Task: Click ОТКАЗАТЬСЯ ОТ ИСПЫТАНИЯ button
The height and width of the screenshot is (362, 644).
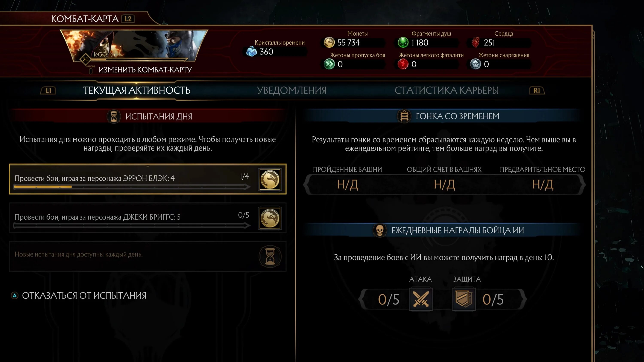Action: pyautogui.click(x=84, y=296)
